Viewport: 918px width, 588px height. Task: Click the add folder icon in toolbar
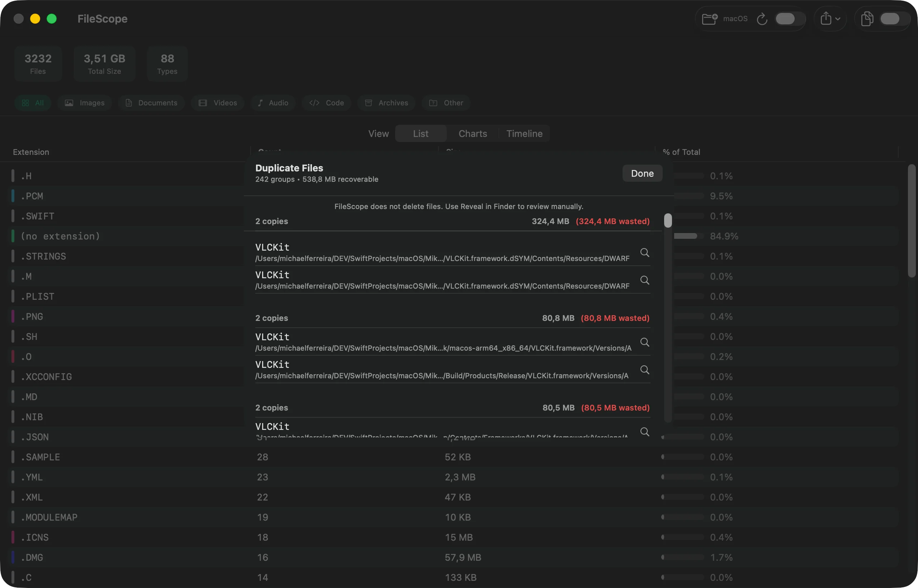pyautogui.click(x=710, y=19)
